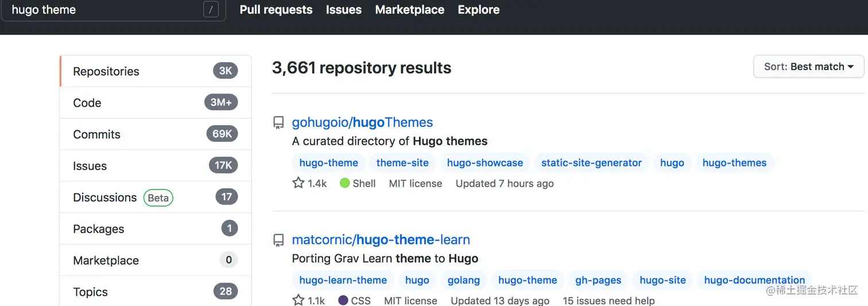Click the 3M+ count badge on Code
This screenshot has height=306, width=868.
(221, 102)
